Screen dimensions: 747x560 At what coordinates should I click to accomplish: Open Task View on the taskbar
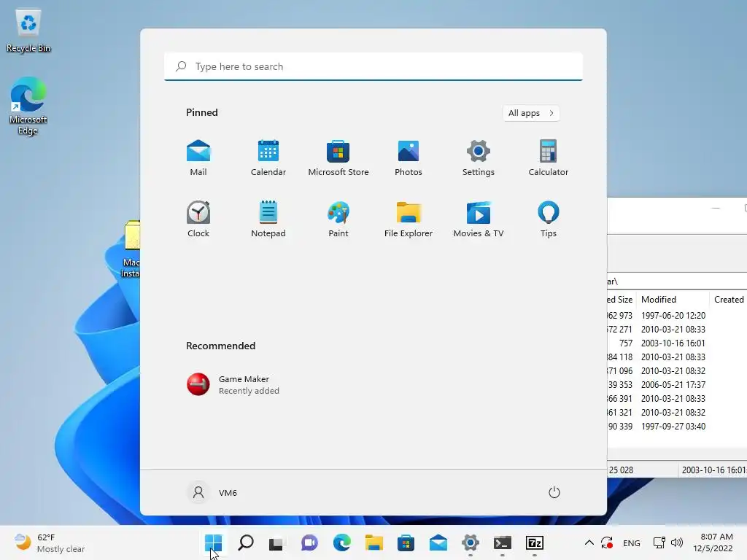[276, 542]
